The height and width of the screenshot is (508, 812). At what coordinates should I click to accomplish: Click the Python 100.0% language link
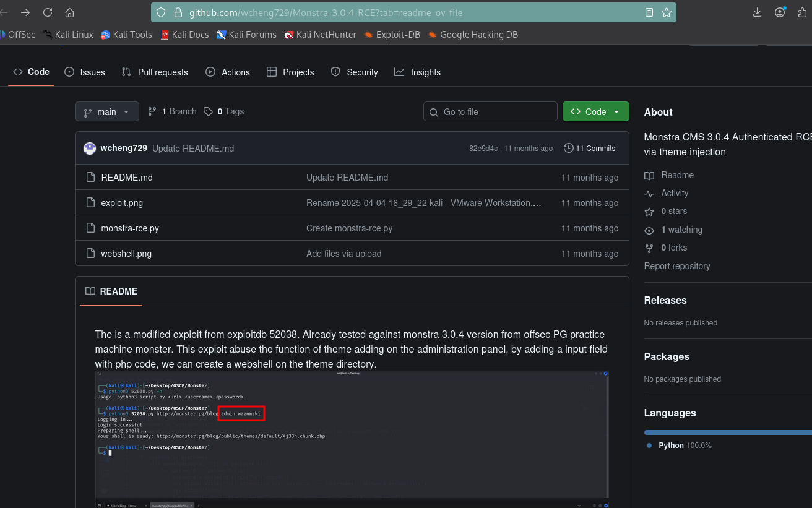coord(679,446)
